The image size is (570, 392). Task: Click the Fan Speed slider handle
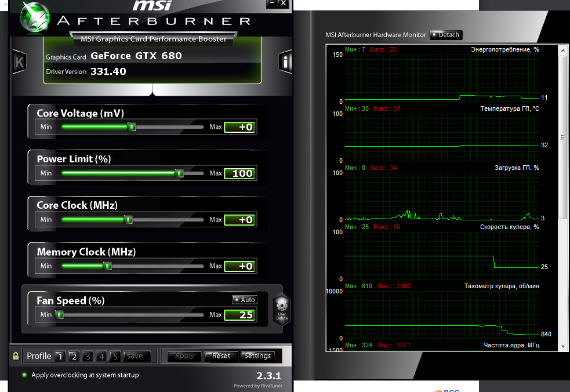[x=60, y=315]
